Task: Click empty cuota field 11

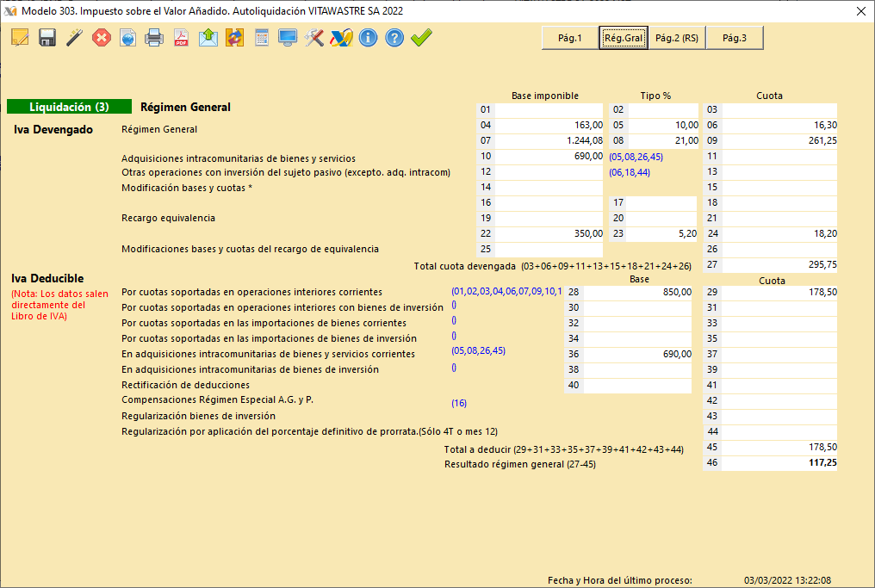Action: pos(779,156)
